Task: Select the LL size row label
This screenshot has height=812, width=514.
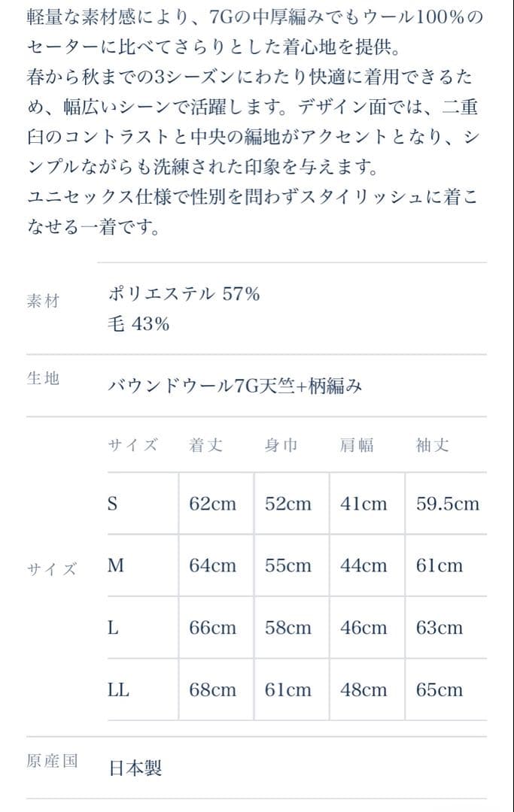Action: click(118, 689)
